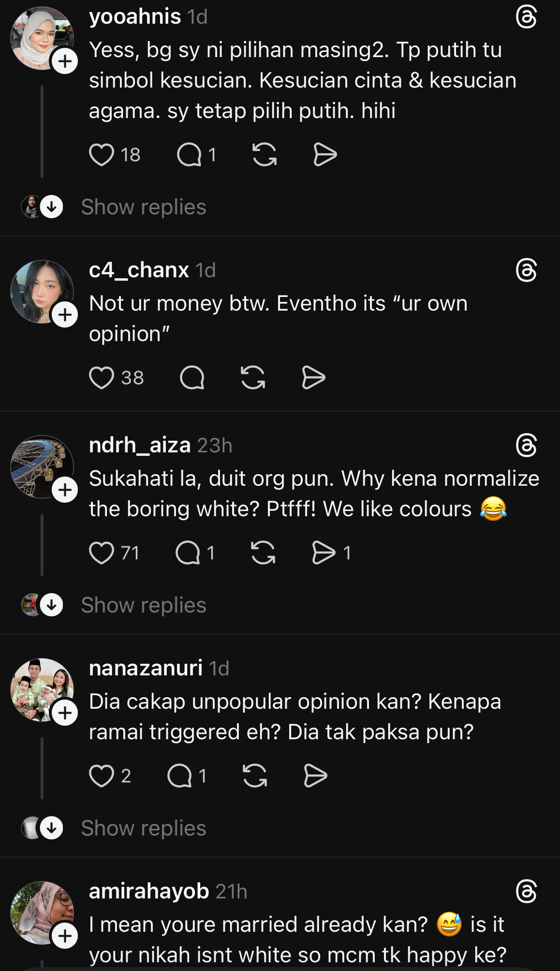Tap the Threads logo beside amirahayob's comment
Image resolution: width=560 pixels, height=971 pixels.
point(526,892)
